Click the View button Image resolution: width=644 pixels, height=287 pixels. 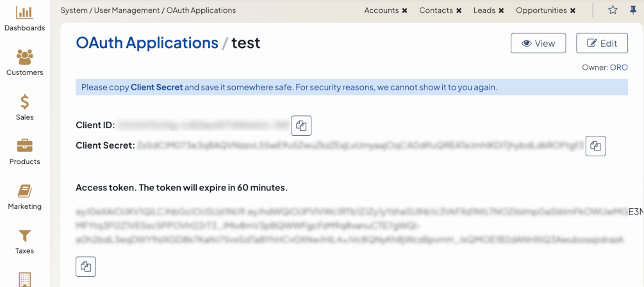tap(538, 43)
